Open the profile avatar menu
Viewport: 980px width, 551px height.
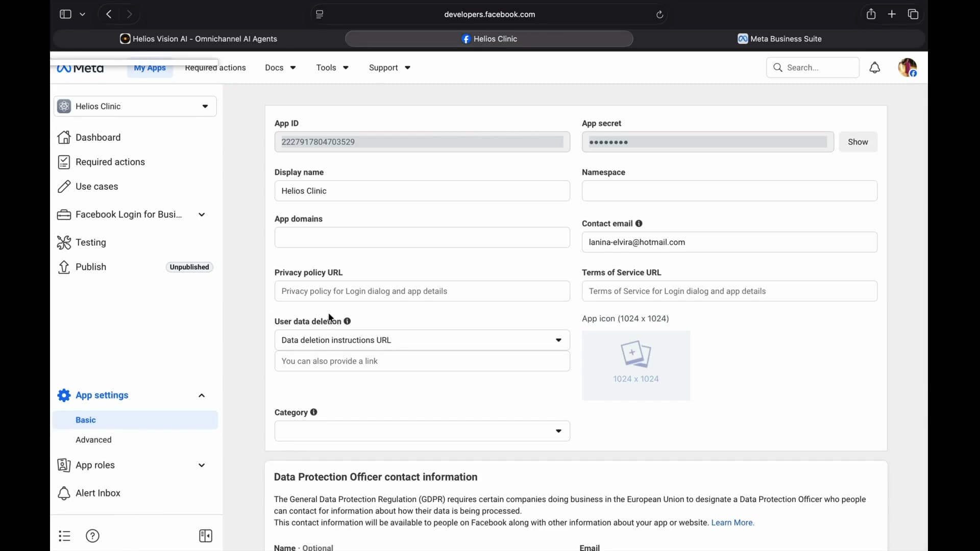(908, 68)
